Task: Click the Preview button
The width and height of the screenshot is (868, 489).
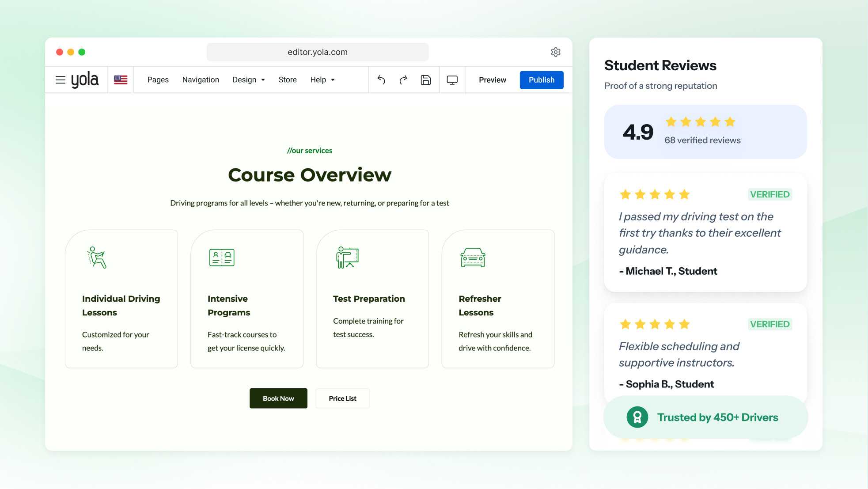Action: [x=493, y=80]
